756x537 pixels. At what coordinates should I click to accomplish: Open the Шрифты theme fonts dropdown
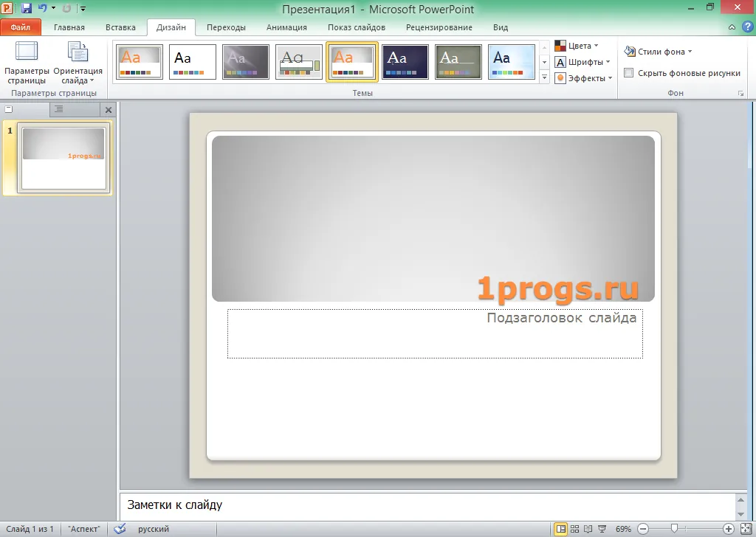pyautogui.click(x=583, y=62)
